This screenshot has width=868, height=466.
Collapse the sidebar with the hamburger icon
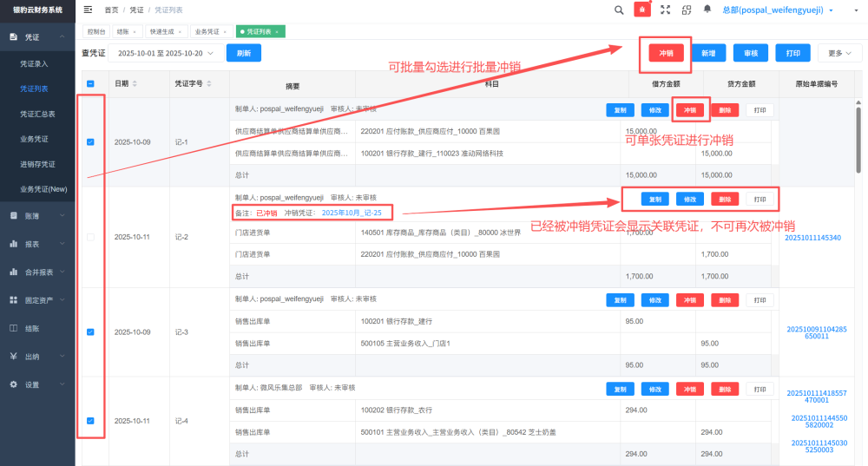click(88, 10)
